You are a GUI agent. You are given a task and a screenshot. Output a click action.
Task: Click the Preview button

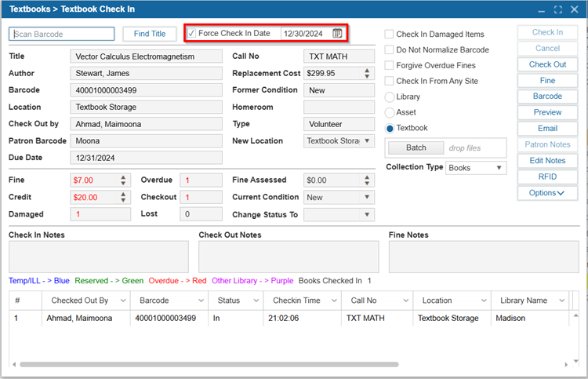coord(547,112)
